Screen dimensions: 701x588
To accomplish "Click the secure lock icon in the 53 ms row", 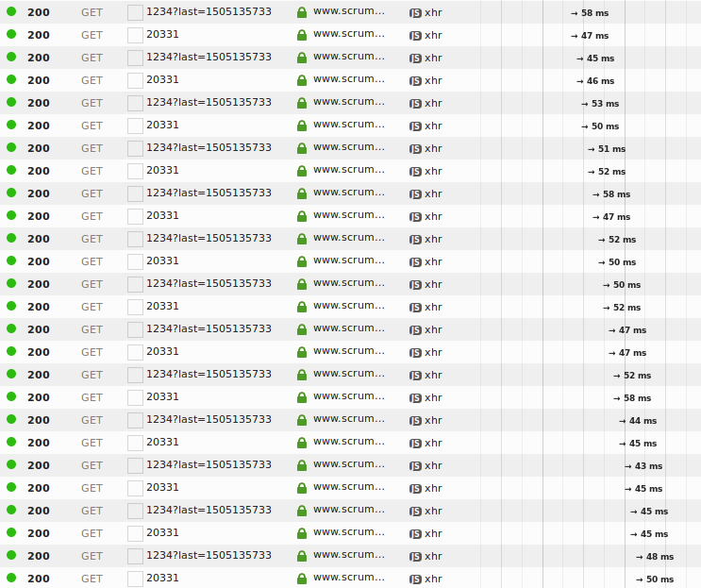I will point(302,103).
